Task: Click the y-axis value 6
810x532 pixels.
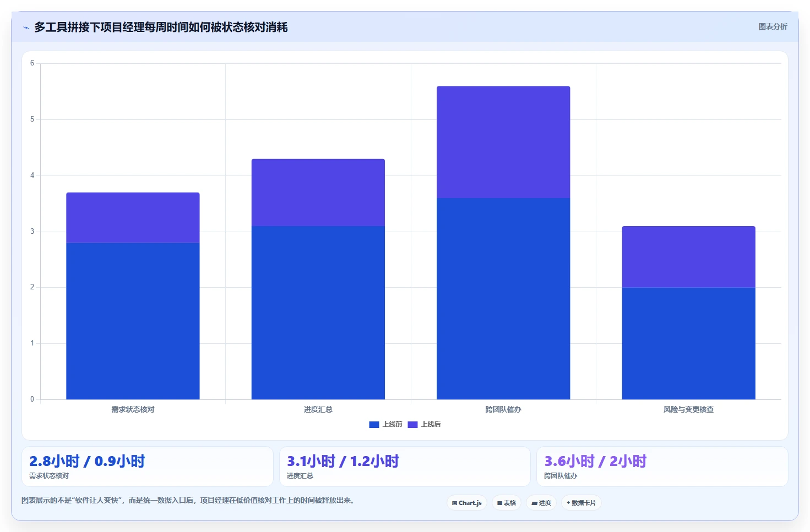Action: 32,63
